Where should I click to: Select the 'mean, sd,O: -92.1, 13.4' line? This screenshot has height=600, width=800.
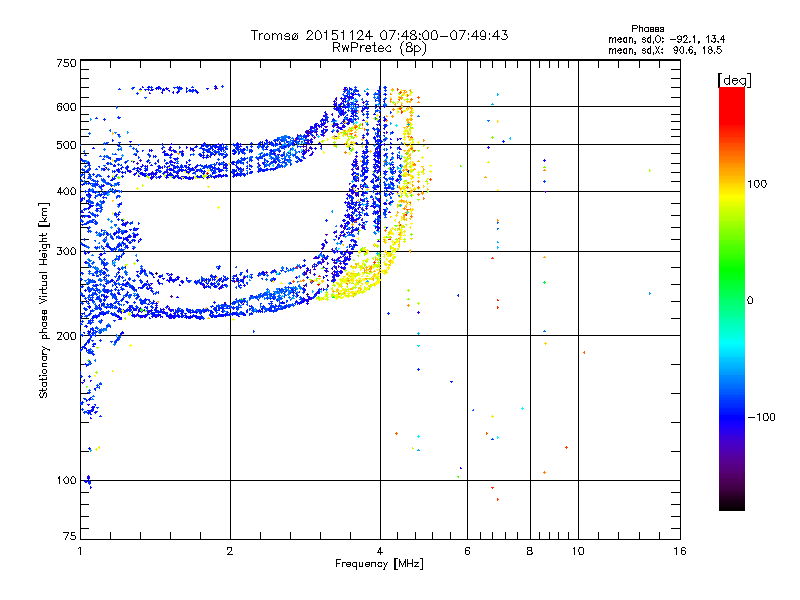tap(666, 39)
